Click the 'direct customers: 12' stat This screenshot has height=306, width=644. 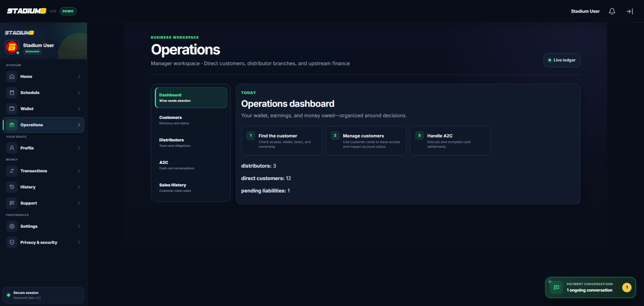(x=266, y=178)
